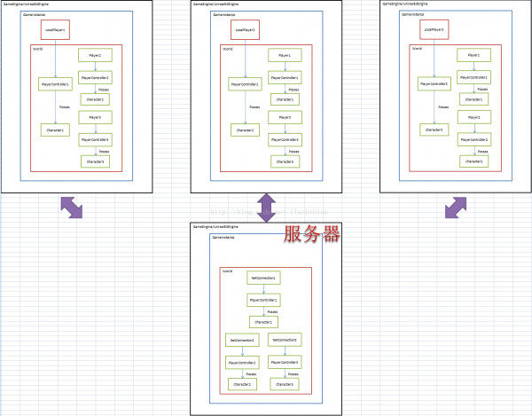Pick Character2 box in the server diagram
Screen dimensions: 532x416
click(242, 384)
